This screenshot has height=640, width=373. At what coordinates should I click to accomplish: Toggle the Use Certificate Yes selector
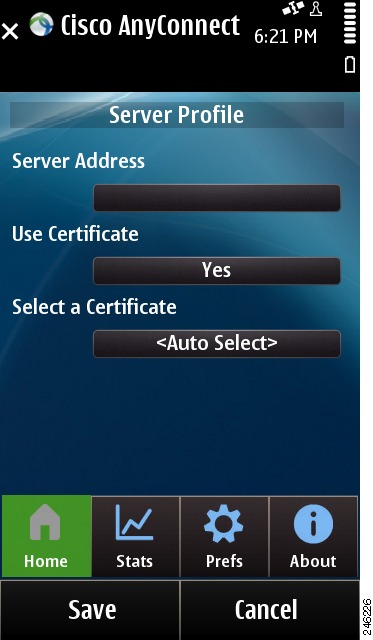217,271
